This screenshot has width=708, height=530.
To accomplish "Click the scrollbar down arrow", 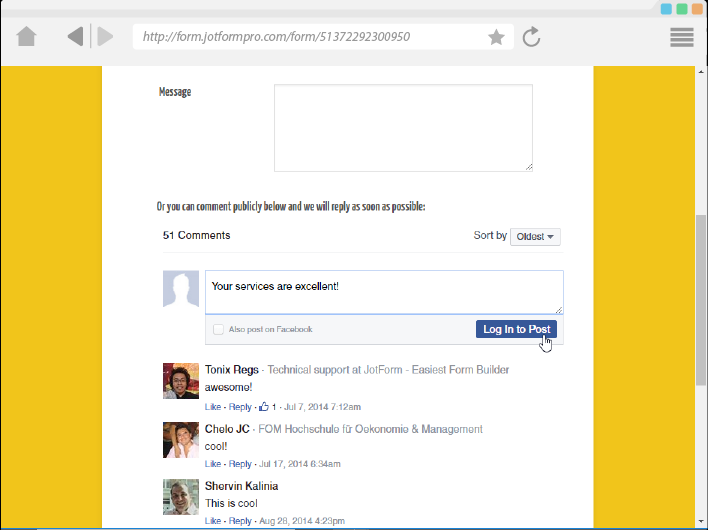I will (701, 522).
